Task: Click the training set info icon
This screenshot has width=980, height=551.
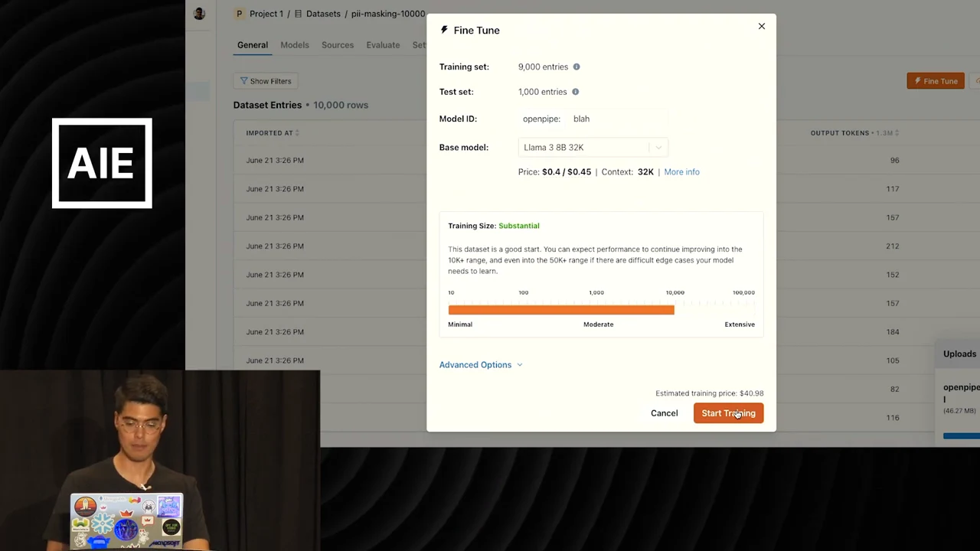Action: pyautogui.click(x=577, y=67)
